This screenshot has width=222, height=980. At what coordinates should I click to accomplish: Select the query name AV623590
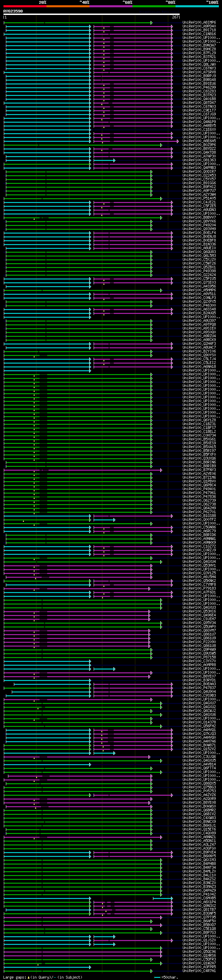[13, 11]
